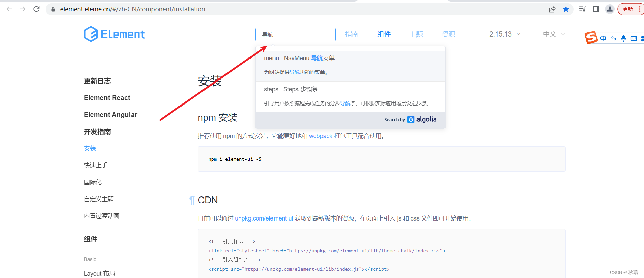Click the npm i element-ui -S code

pos(235,159)
